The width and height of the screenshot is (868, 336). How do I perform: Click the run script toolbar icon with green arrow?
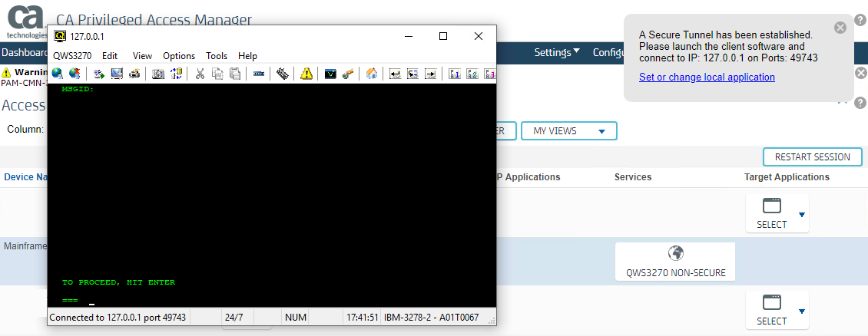[99, 74]
